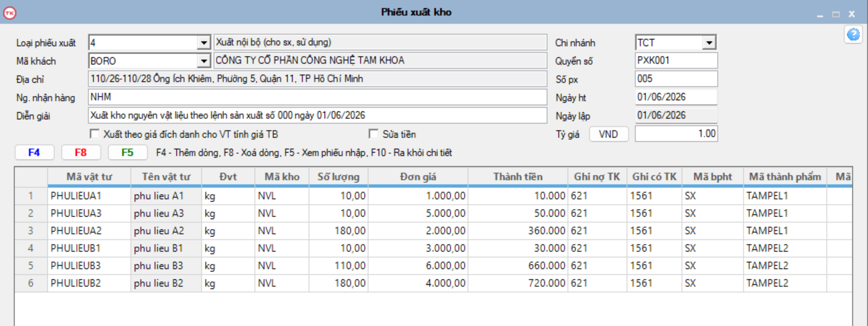Click the Diễn giải description field

(x=317, y=115)
